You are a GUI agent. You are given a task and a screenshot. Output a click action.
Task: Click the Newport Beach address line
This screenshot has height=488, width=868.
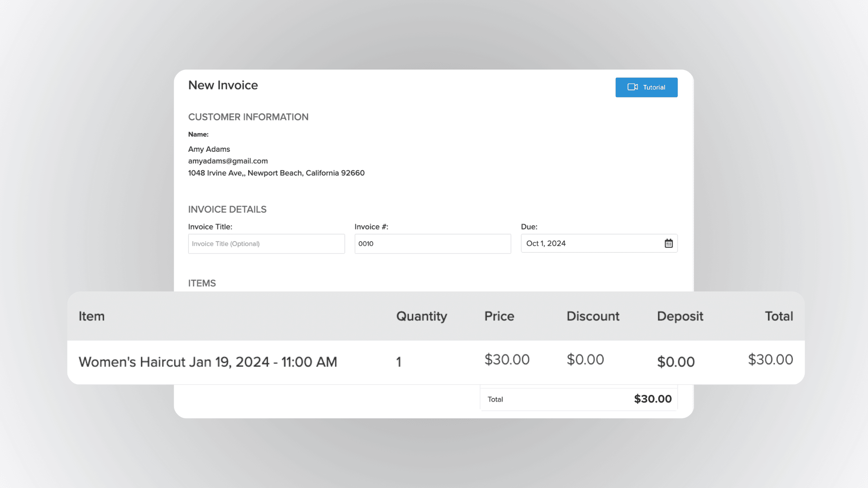click(x=276, y=173)
